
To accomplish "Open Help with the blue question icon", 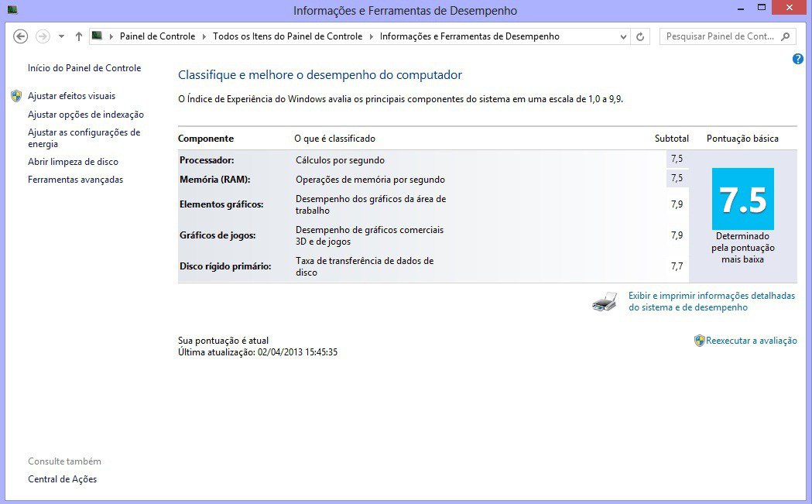I will point(798,59).
